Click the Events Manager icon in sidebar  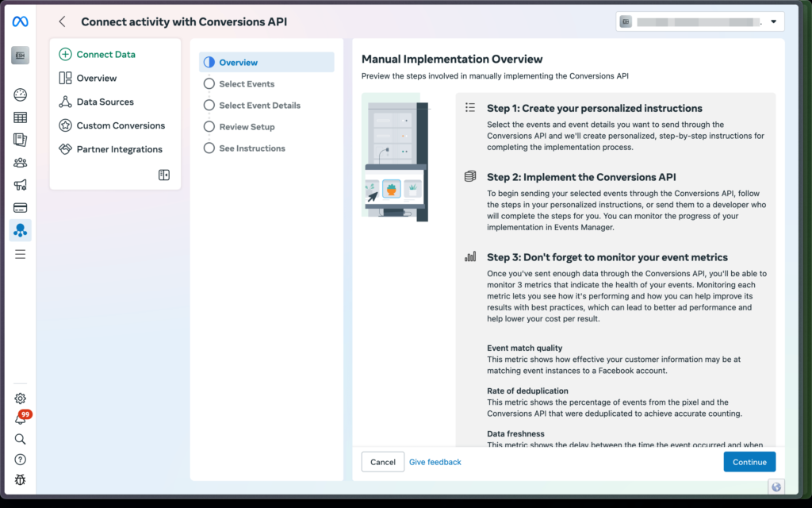(x=20, y=230)
